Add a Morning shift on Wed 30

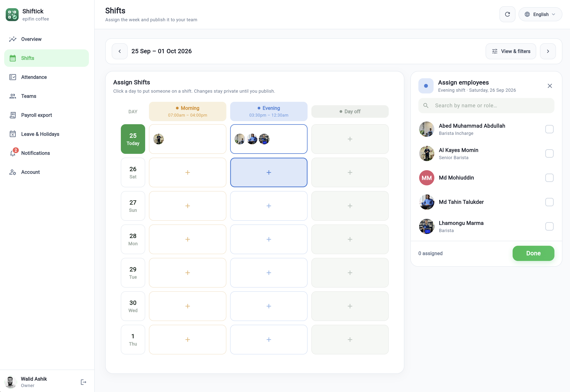pyautogui.click(x=188, y=306)
